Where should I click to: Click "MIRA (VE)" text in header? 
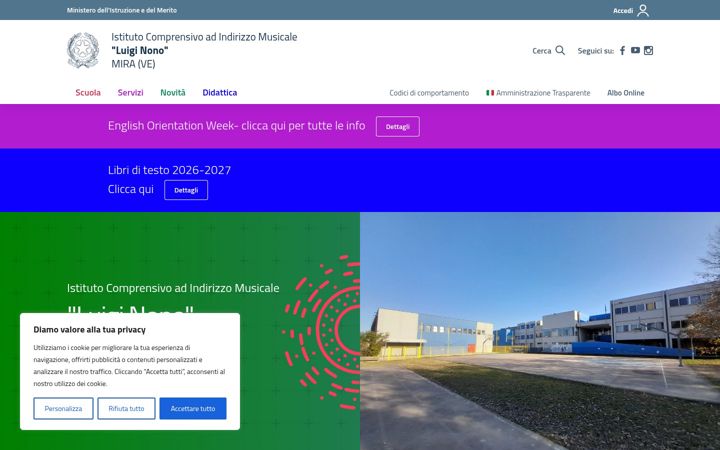pos(133,64)
